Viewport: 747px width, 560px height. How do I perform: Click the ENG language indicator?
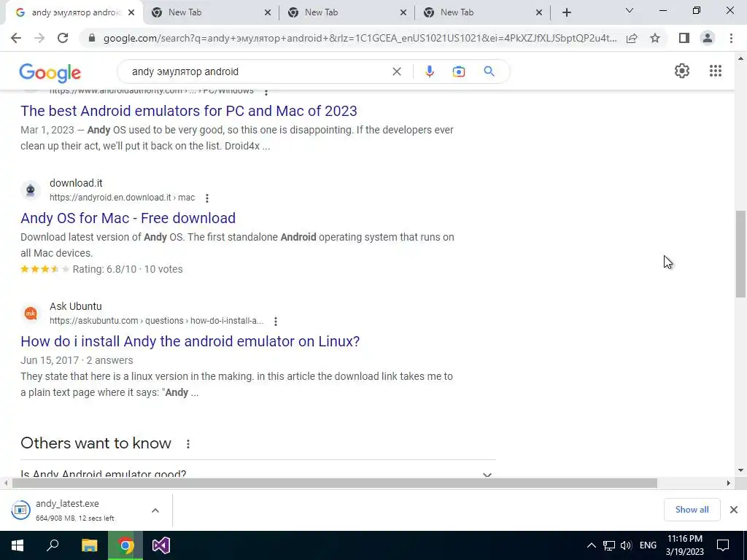click(648, 545)
